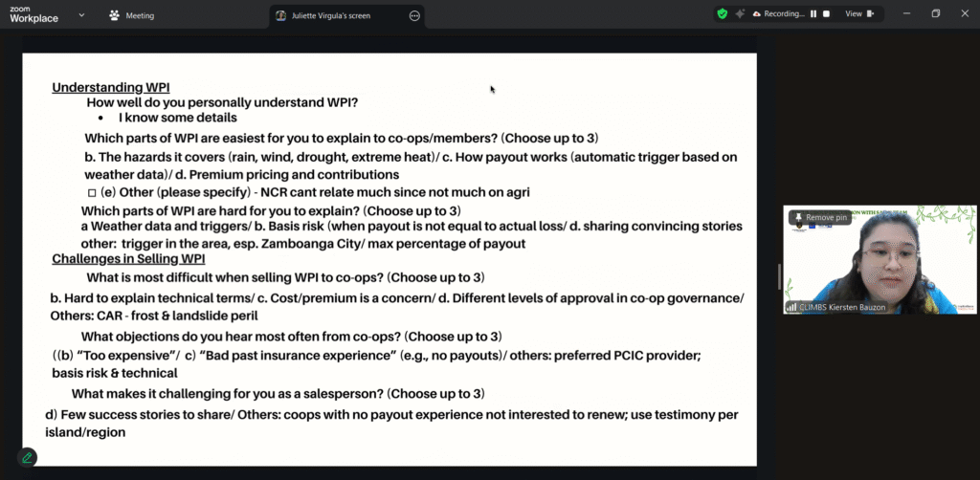Switch to the Meeting tab
Viewport: 980px width, 480px height.
(x=139, y=15)
